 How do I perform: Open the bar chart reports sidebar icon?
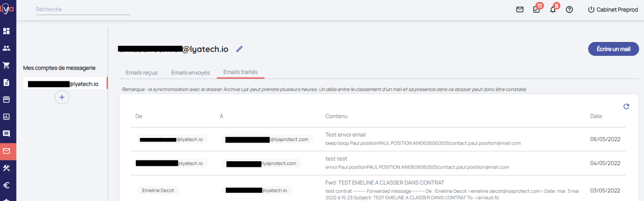(6, 116)
